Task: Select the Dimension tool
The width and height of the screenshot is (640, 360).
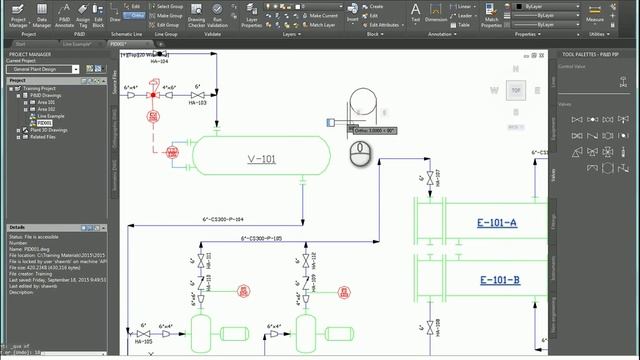Action: 436,12
